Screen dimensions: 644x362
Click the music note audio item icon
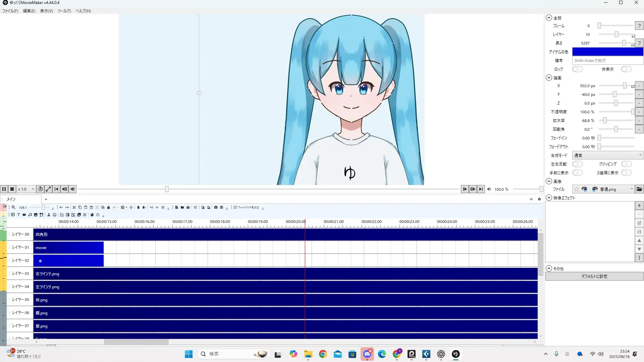[x=30, y=215]
